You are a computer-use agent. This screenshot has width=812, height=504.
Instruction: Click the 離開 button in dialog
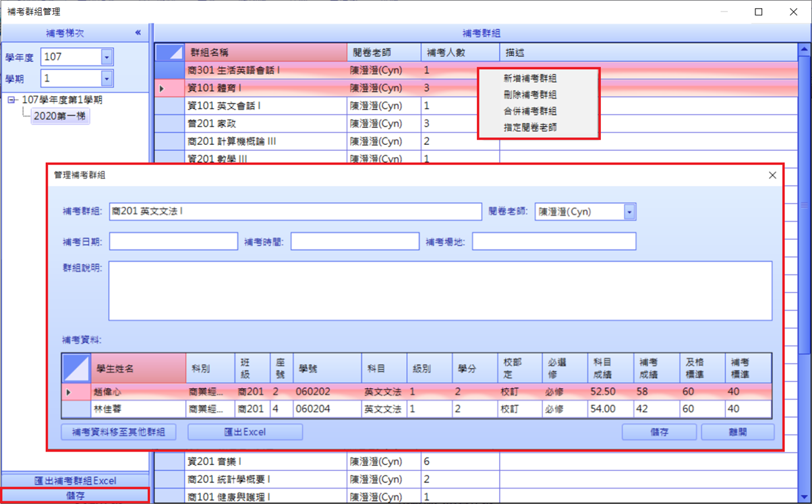coord(737,432)
